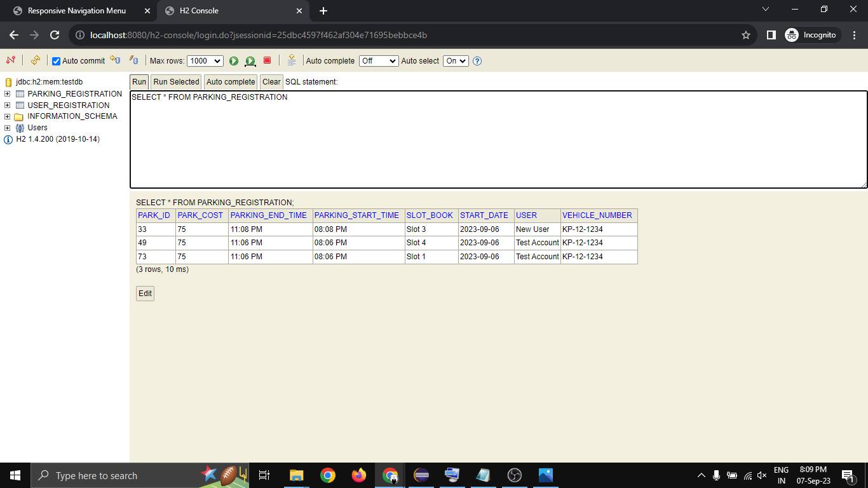Open the Max rows dropdown
The height and width of the screenshot is (488, 868).
tap(205, 61)
